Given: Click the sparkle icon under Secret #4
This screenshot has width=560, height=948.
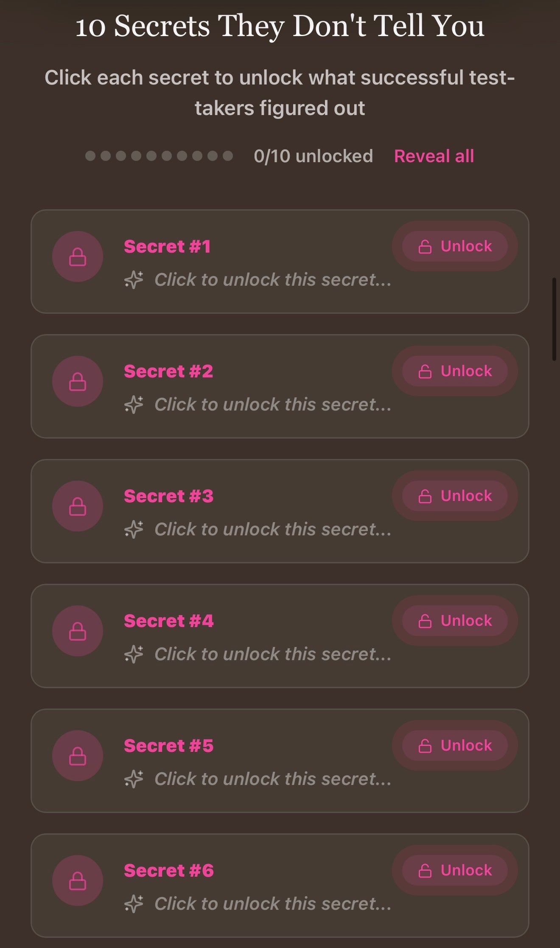Looking at the screenshot, I should pos(134,654).
